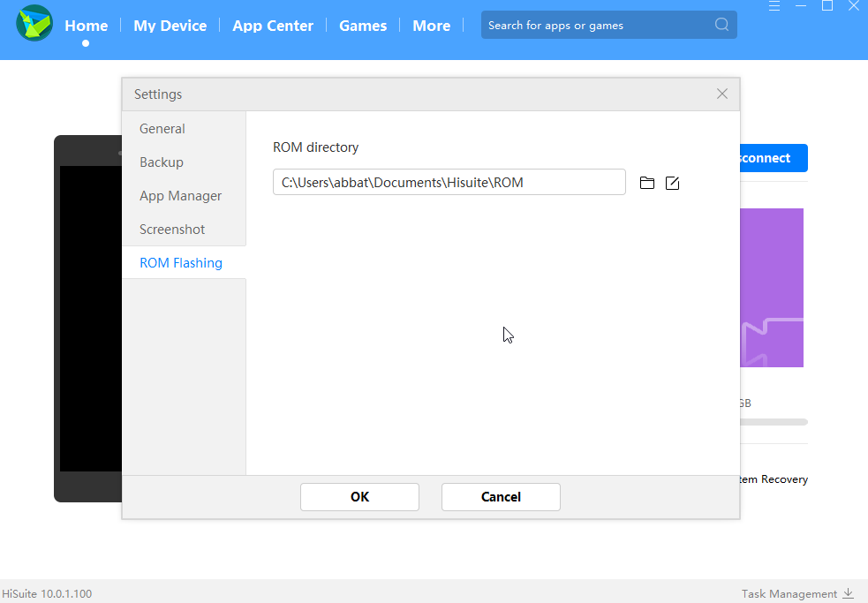Minimize the HiSuite window
This screenshot has height=603, width=868.
click(801, 6)
